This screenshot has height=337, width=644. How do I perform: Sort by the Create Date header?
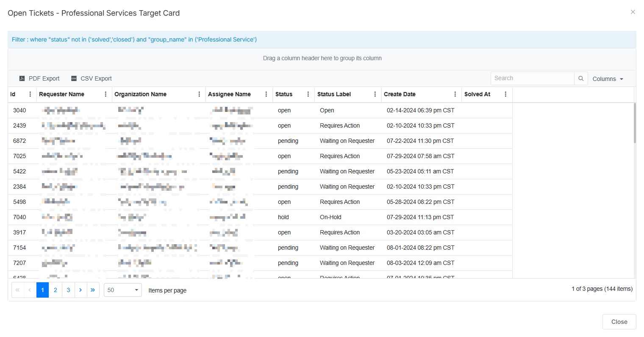click(x=400, y=94)
